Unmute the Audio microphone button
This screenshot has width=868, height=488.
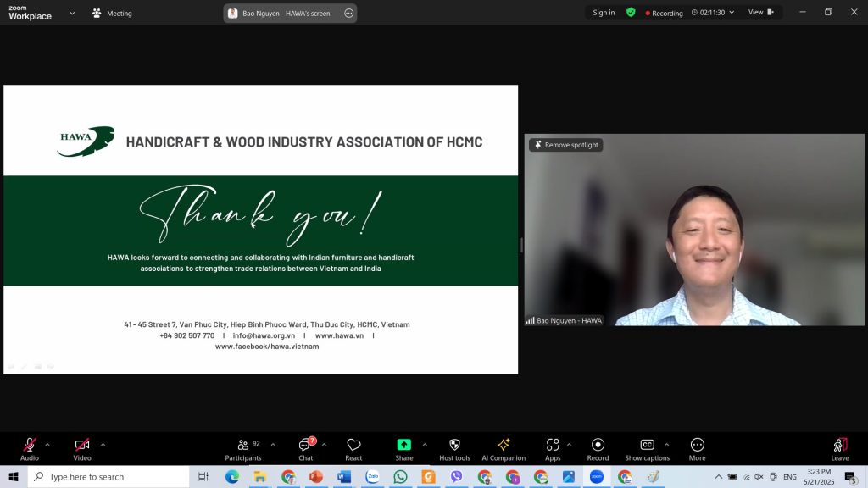(30, 449)
